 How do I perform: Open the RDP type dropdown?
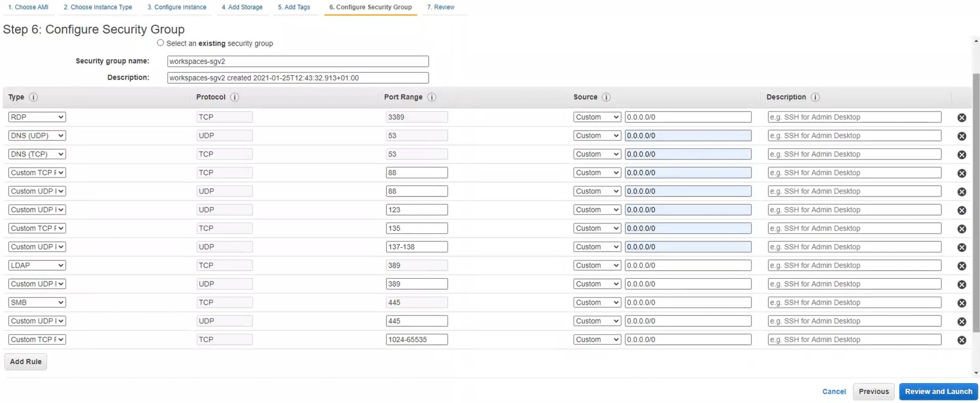(x=37, y=117)
